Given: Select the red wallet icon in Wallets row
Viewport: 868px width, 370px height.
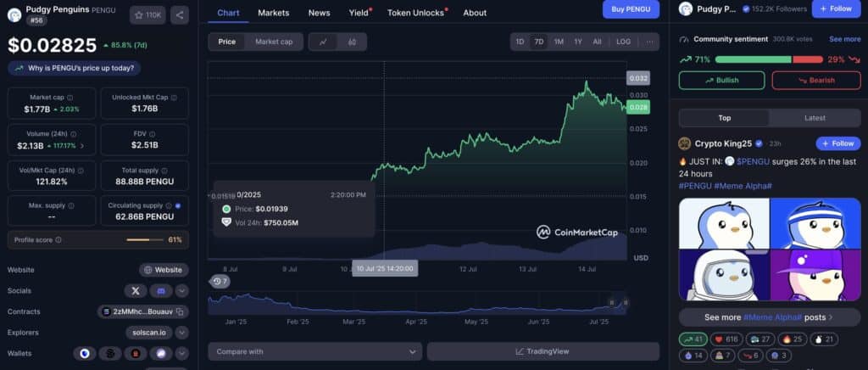Looking at the screenshot, I should (136, 353).
